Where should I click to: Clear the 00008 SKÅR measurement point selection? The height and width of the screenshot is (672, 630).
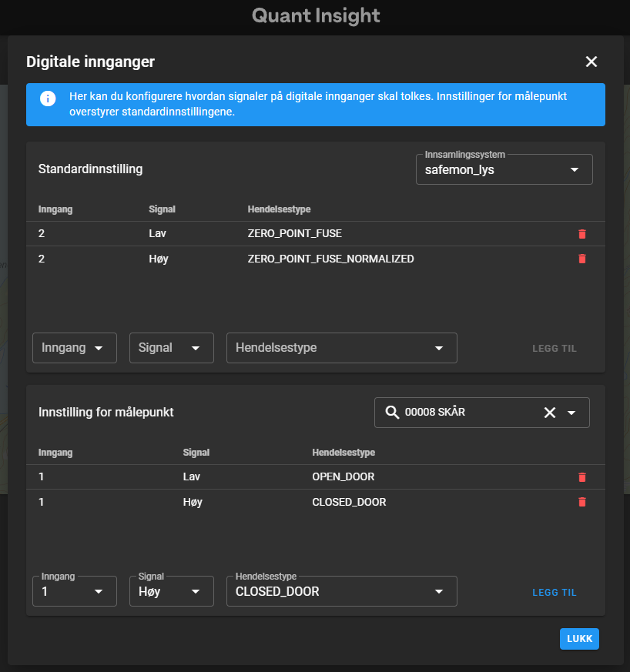(550, 413)
